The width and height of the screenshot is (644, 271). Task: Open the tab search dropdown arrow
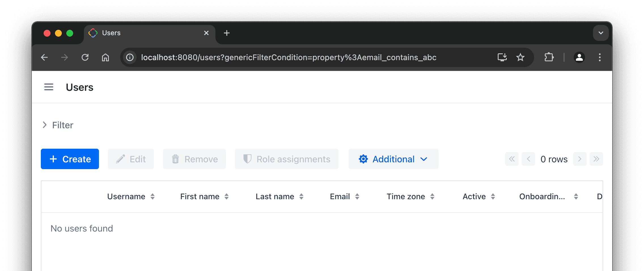[601, 33]
